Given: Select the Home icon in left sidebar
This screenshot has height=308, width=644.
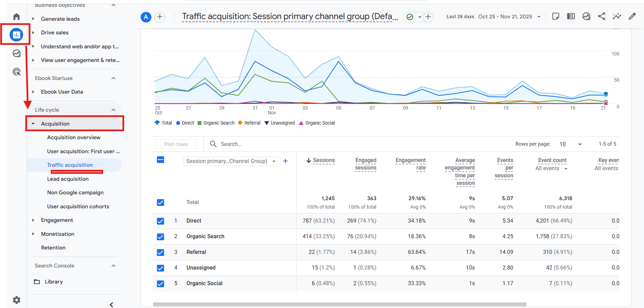Looking at the screenshot, I should click(16, 16).
